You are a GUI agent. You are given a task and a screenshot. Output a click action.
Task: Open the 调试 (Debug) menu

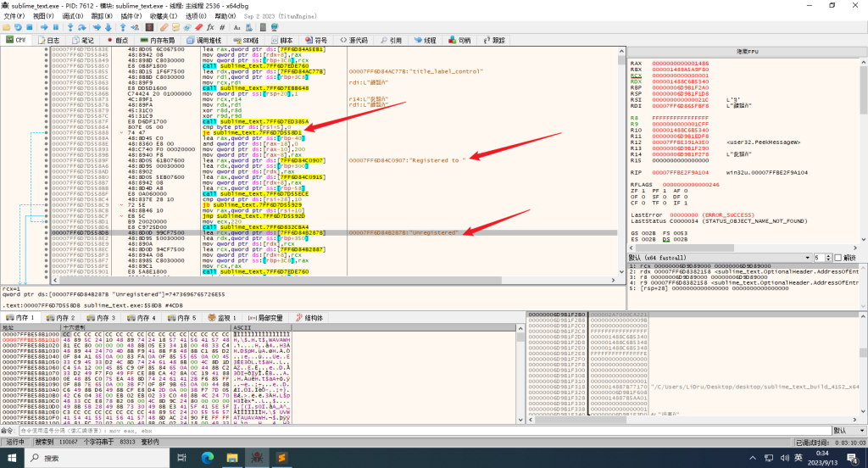[x=70, y=15]
